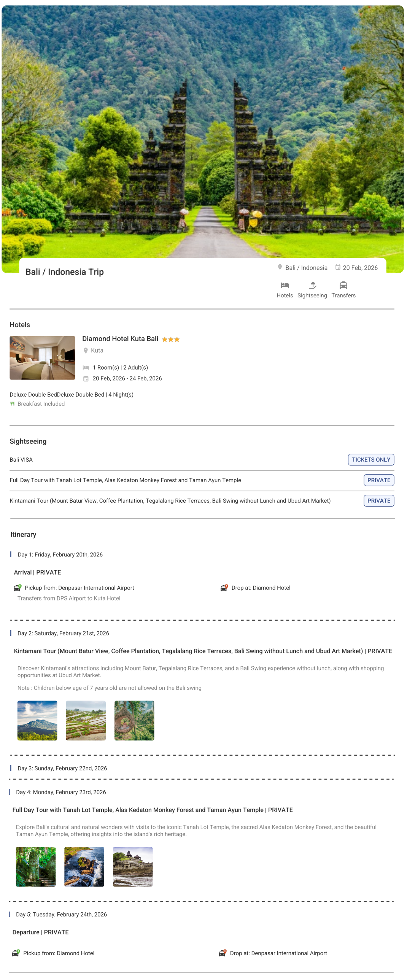407x980 pixels.
Task: Open the rice terraces photo thumbnail
Action: (86, 721)
